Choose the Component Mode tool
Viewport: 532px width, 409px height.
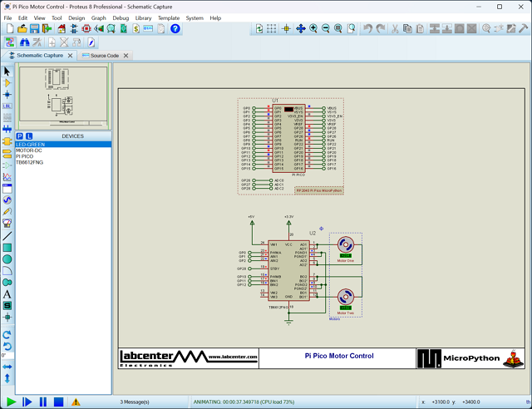[7, 83]
